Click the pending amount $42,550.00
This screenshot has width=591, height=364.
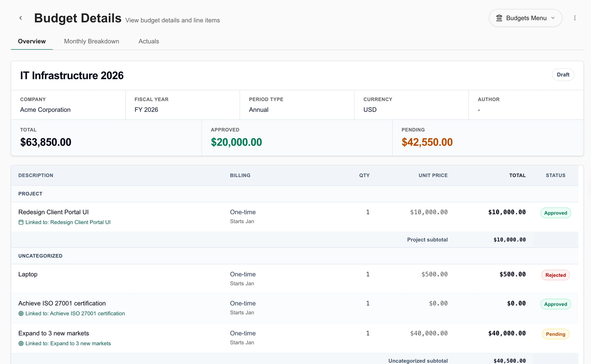[427, 142]
